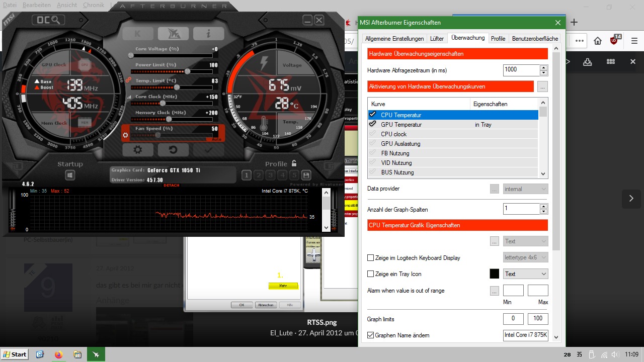The image size is (644, 362).
Task: Select profile slot 1
Action: coord(246,175)
